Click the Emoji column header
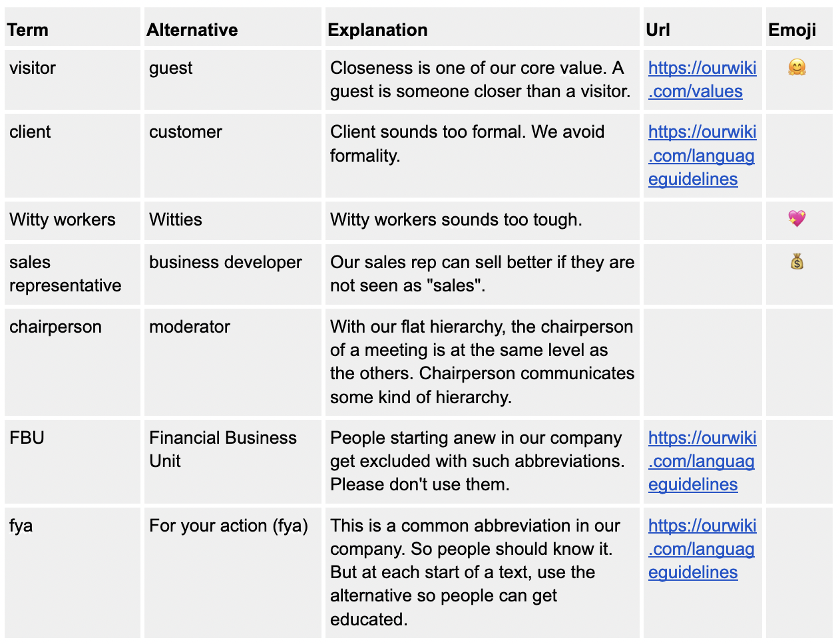 (x=792, y=30)
